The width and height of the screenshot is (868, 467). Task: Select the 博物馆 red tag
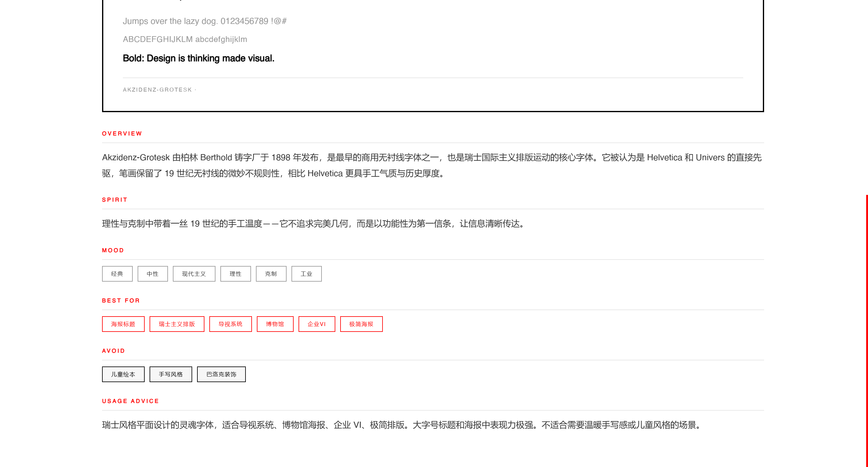click(x=275, y=324)
